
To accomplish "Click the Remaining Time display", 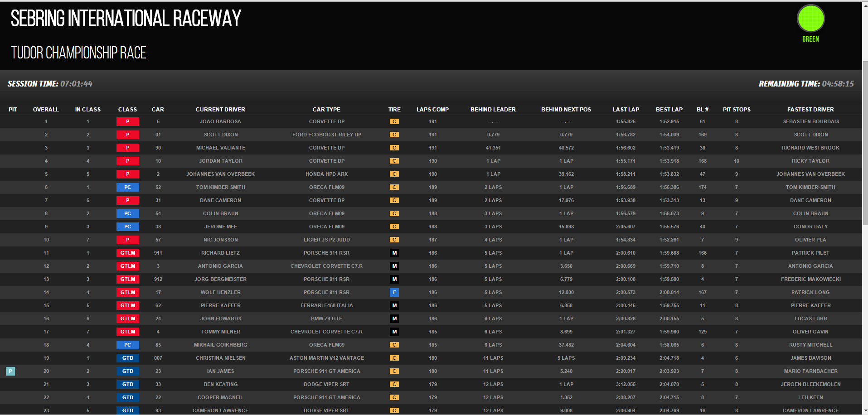I will pyautogui.click(x=806, y=84).
